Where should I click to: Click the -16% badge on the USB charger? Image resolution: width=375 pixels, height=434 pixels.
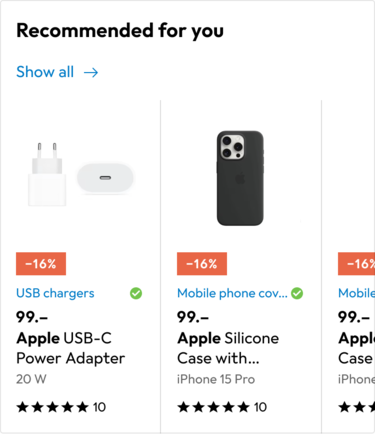point(41,264)
